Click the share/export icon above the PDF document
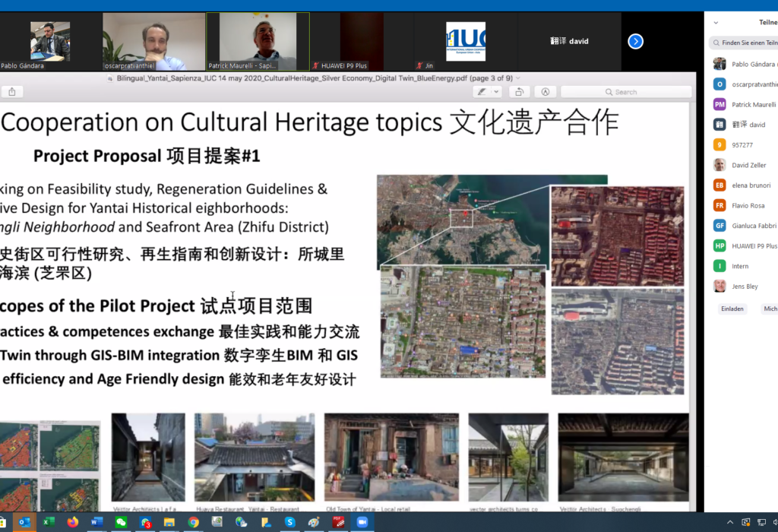The height and width of the screenshot is (532, 778). pos(11,90)
